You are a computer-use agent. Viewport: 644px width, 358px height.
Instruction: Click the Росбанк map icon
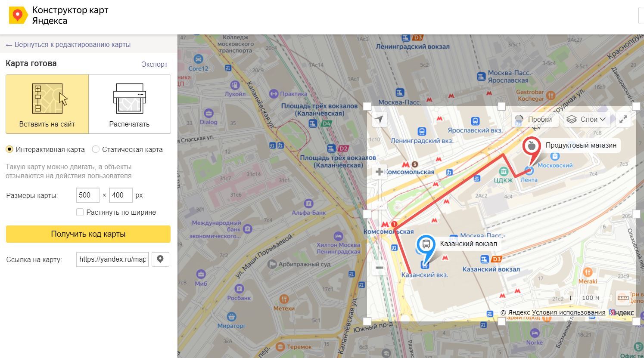click(239, 288)
